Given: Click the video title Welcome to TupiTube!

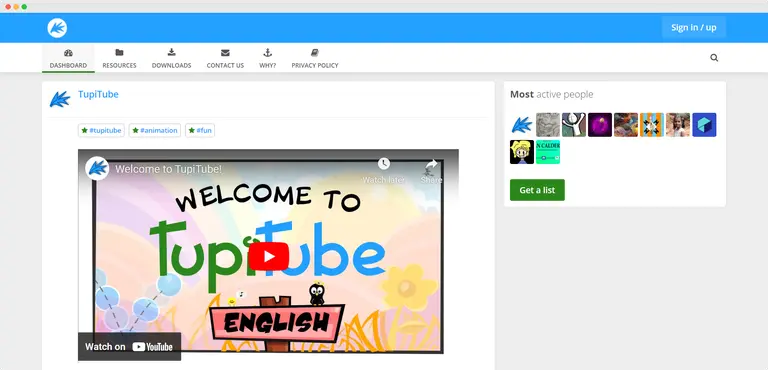Looking at the screenshot, I should 168,170.
